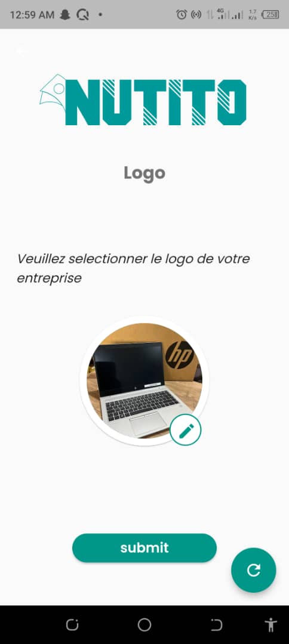
Task: Tap the "Logo" heading text
Action: pyautogui.click(x=144, y=174)
